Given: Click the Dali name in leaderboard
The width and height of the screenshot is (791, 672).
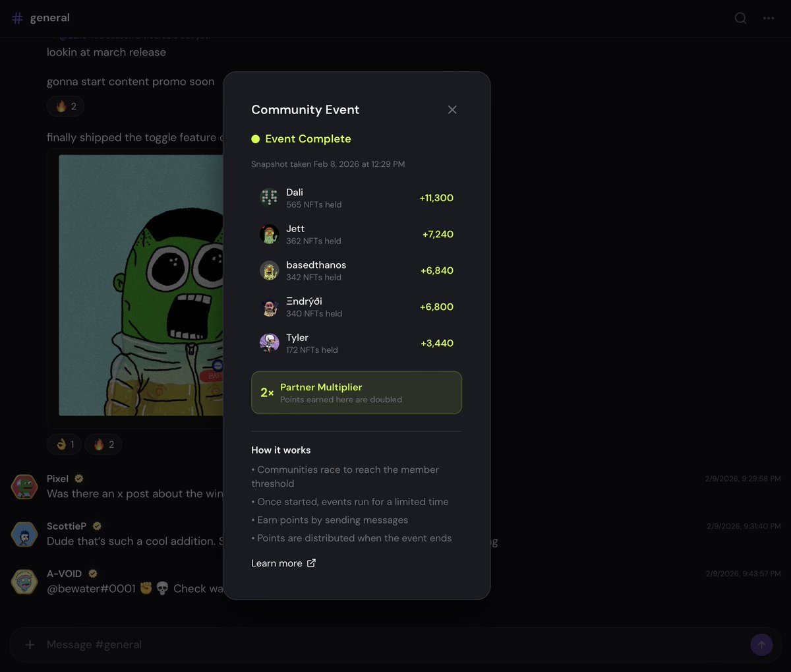Looking at the screenshot, I should 295,192.
